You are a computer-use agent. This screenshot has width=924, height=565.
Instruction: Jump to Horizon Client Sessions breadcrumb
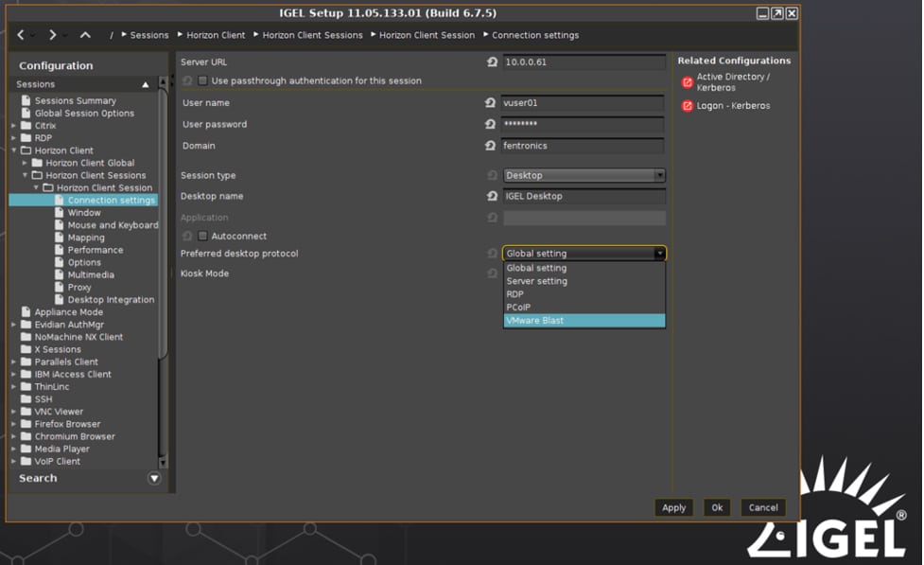click(312, 35)
